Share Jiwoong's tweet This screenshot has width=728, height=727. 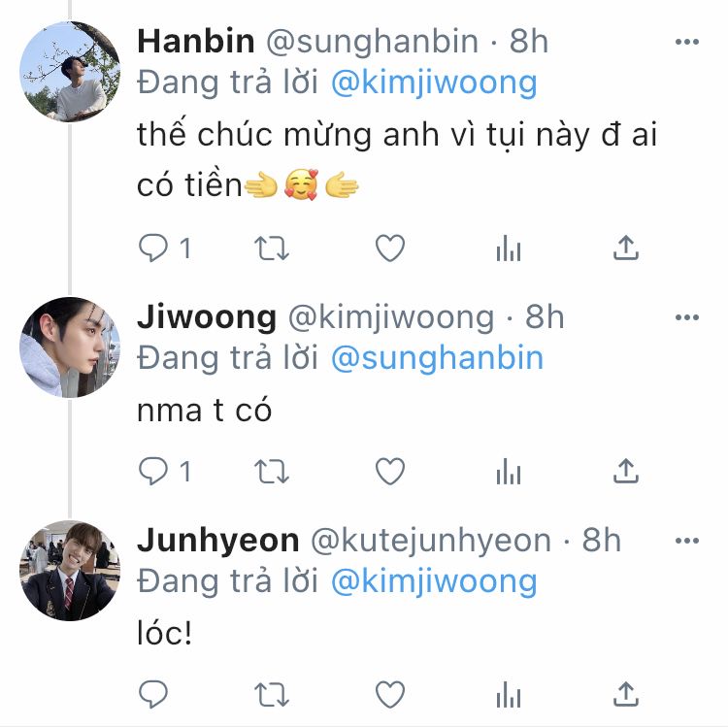[x=626, y=472]
